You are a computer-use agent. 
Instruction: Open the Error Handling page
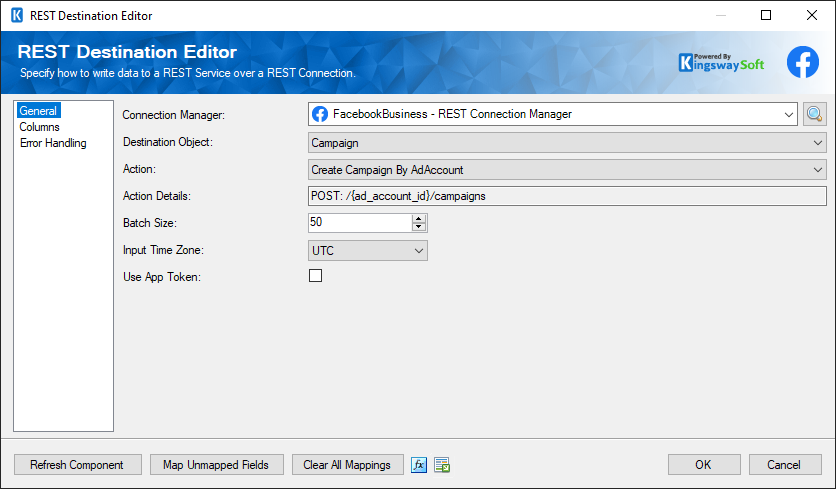coord(53,143)
